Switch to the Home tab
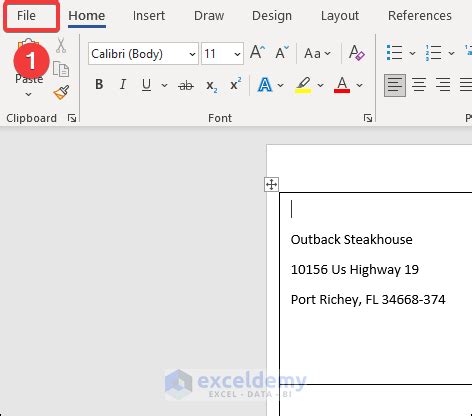472x416 pixels. [x=87, y=16]
